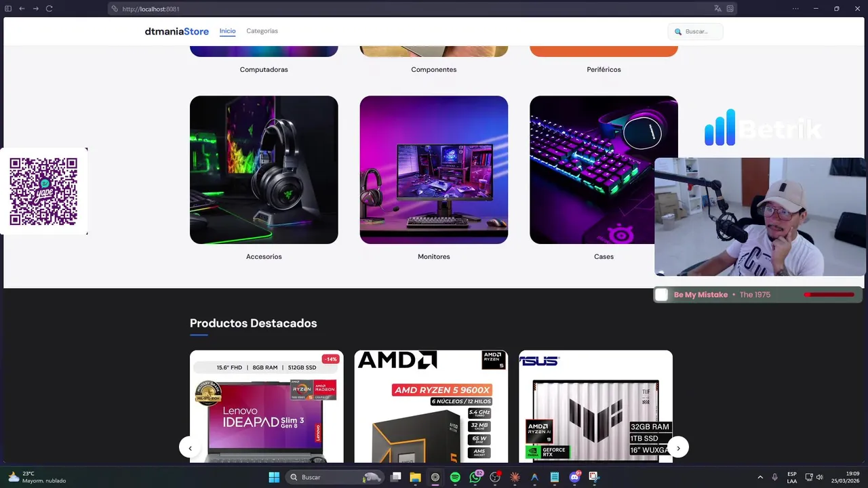Image resolution: width=868 pixels, height=488 pixels.
Task: Click the localhost:8081 address bar
Action: (x=422, y=9)
